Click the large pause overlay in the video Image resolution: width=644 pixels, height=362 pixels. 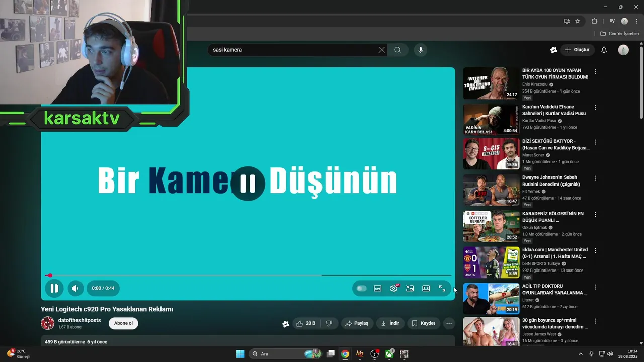tap(248, 184)
